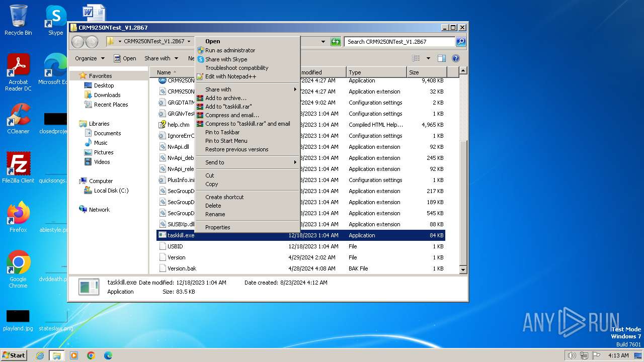Select Edit with Notepad++ option

pyautogui.click(x=230, y=76)
